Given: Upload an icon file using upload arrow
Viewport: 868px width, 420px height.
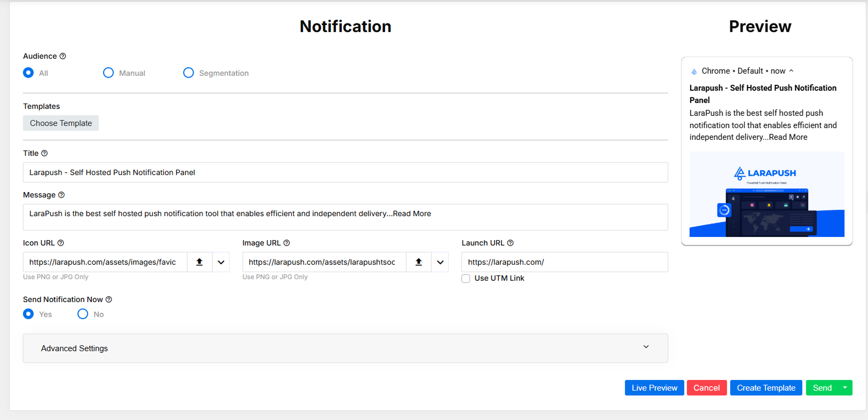Looking at the screenshot, I should pyautogui.click(x=200, y=262).
